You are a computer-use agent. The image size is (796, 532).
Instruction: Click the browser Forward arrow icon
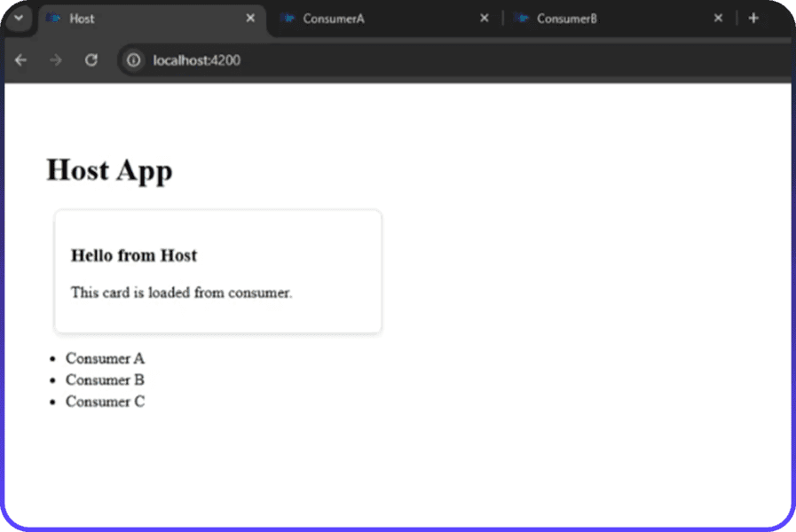point(56,60)
